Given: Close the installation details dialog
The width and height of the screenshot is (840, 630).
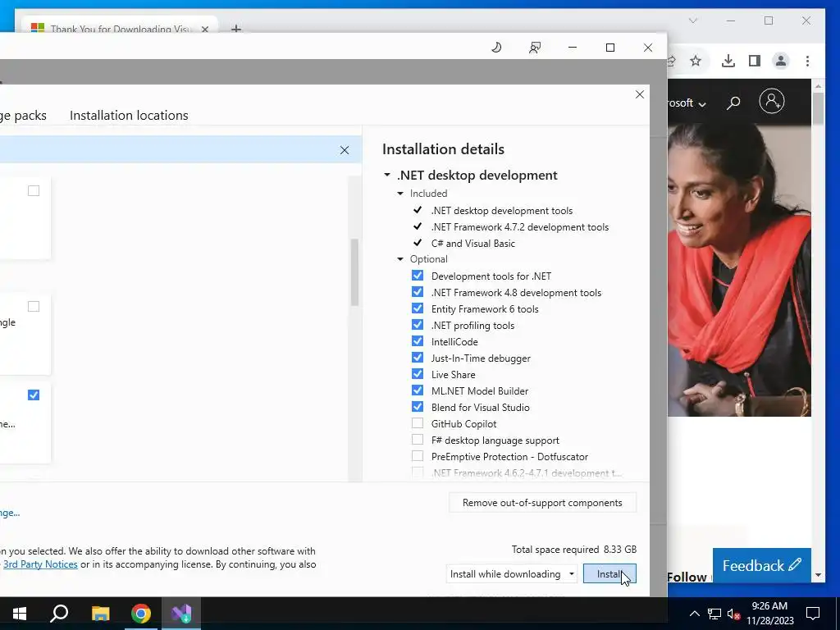Looking at the screenshot, I should click(x=640, y=94).
